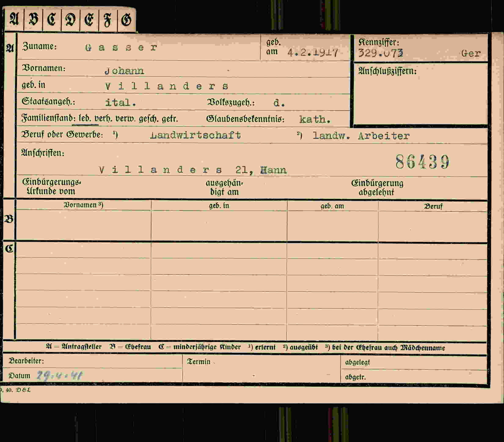
Task: Select the index tab letter E
Action: (89, 20)
